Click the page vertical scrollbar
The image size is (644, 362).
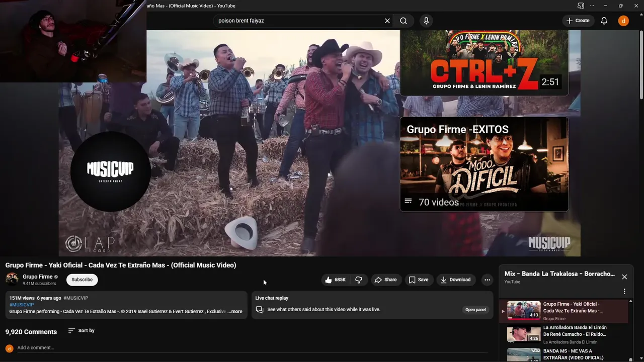click(x=641, y=65)
